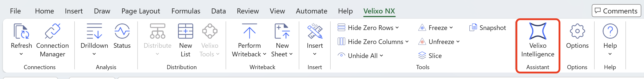The height and width of the screenshot is (79, 644).
Task: Expand the Hide Zero Rows dropdown
Action: pyautogui.click(x=397, y=28)
